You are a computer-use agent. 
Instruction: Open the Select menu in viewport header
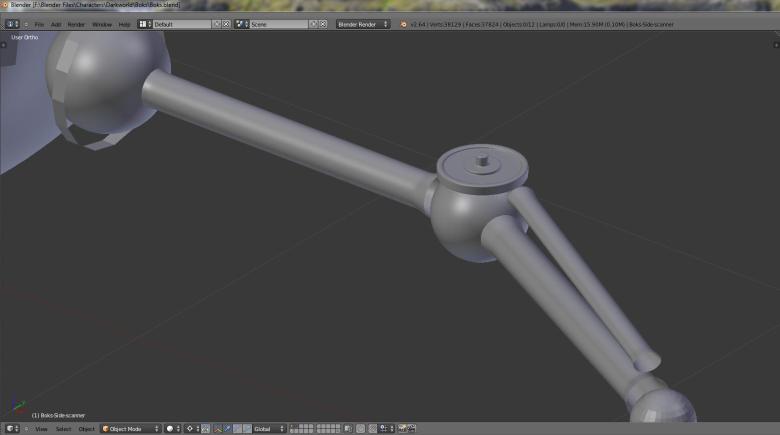(63, 429)
